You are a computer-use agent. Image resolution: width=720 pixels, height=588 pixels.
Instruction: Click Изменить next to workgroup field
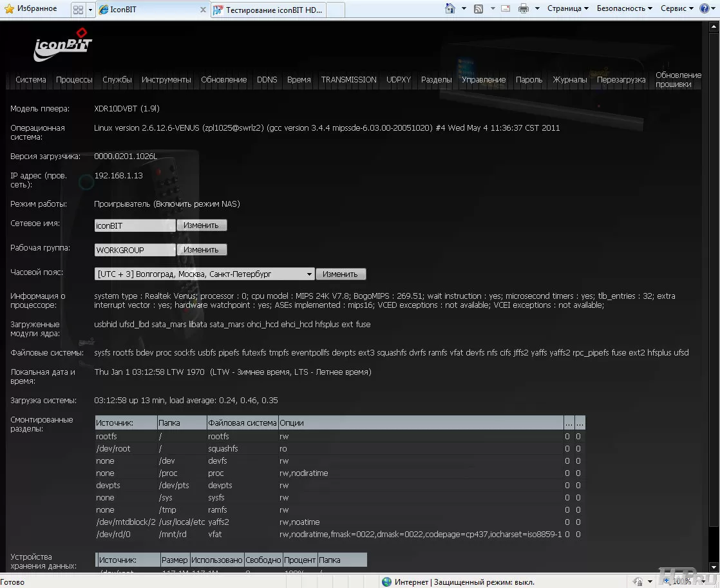click(x=202, y=250)
